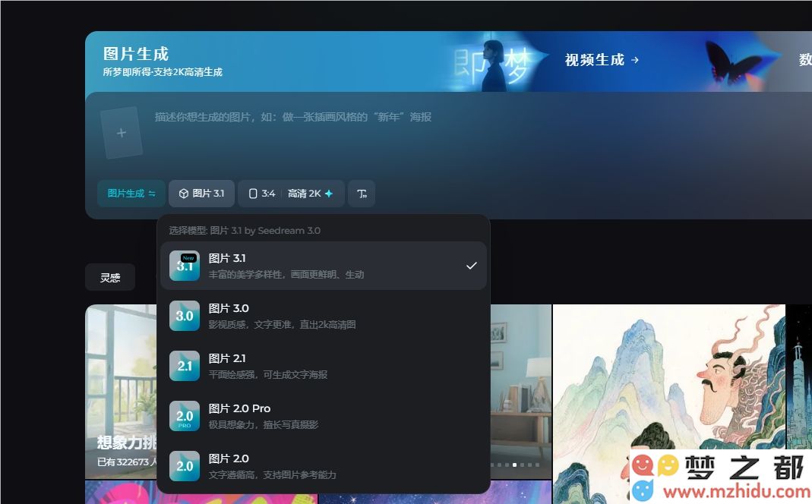Click the plus icon to upload reference image
Image resolution: width=812 pixels, height=504 pixels.
(x=122, y=133)
